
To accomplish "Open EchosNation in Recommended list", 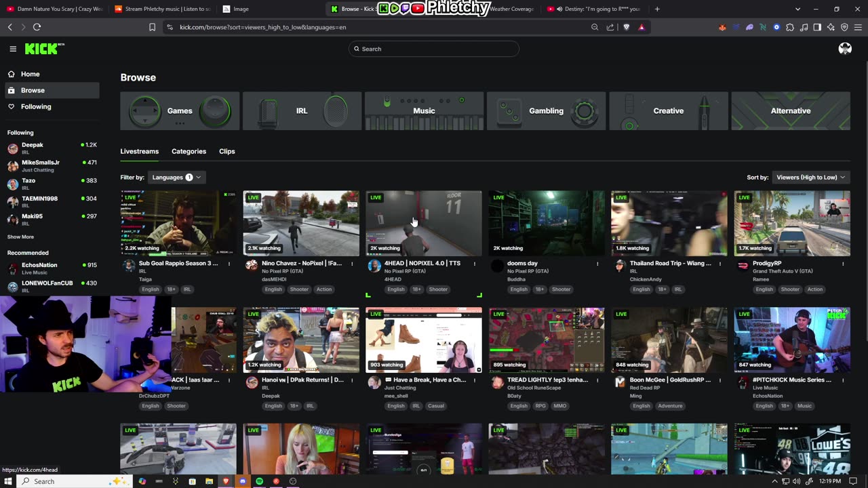I will click(x=52, y=268).
